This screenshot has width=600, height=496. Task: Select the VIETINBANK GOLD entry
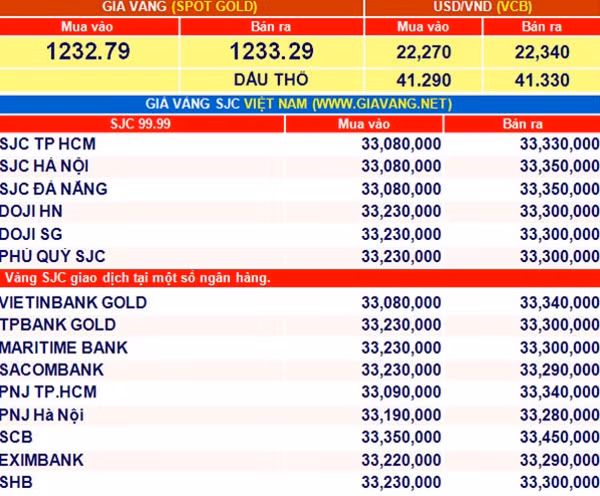pyautogui.click(x=300, y=302)
